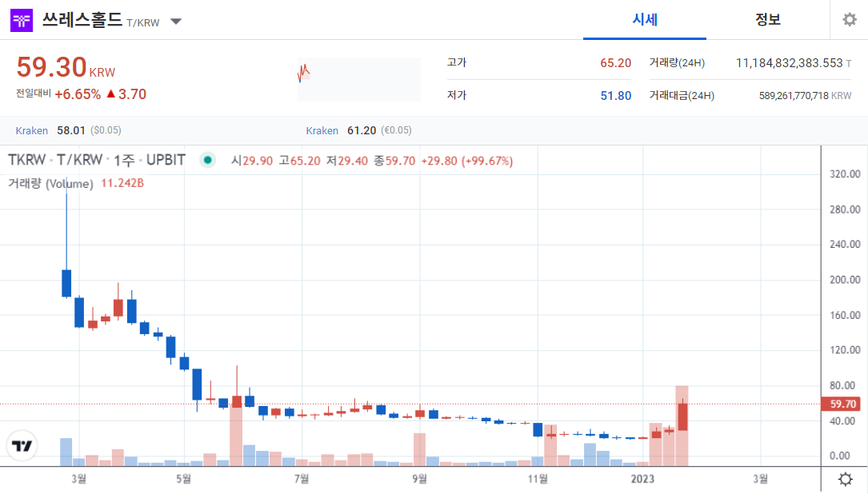Click the mini sparkline price thumbnail
Viewport: 868px width, 494px height.
pyautogui.click(x=358, y=79)
